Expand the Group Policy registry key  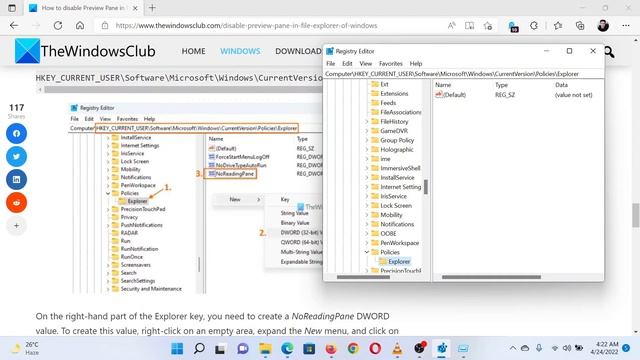[367, 140]
